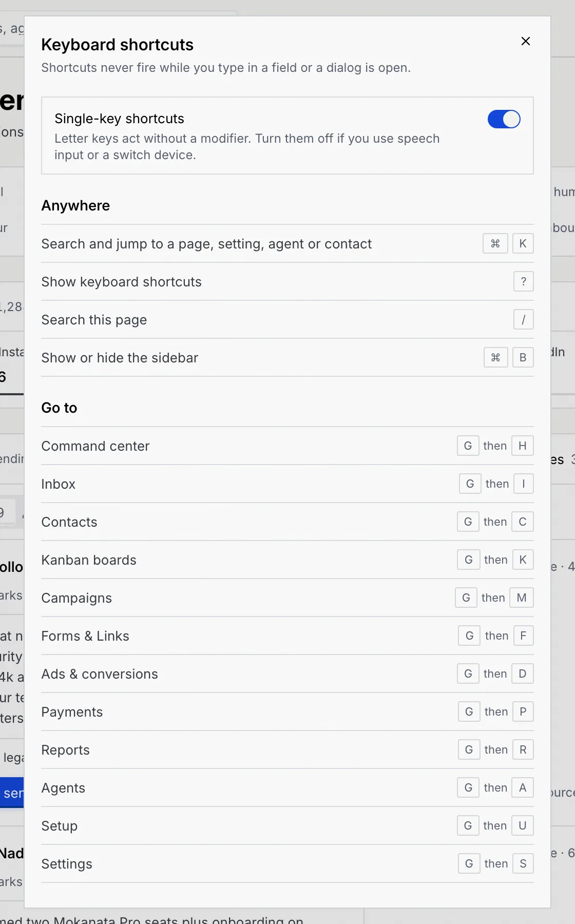Screen dimensions: 575x924
Task: Click the 'Go to' section heading
Action: (x=59, y=408)
